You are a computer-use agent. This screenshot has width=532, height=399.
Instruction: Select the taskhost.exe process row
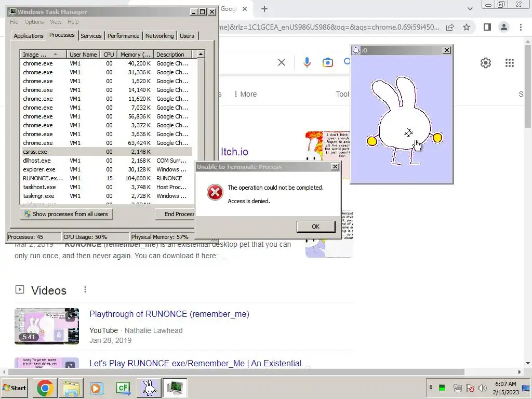click(107, 187)
